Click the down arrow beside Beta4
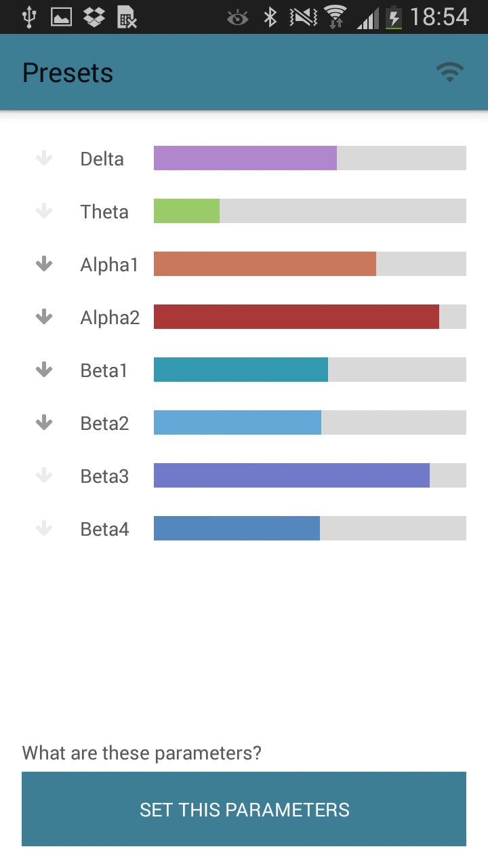This screenshot has height=868, width=488. [x=44, y=528]
